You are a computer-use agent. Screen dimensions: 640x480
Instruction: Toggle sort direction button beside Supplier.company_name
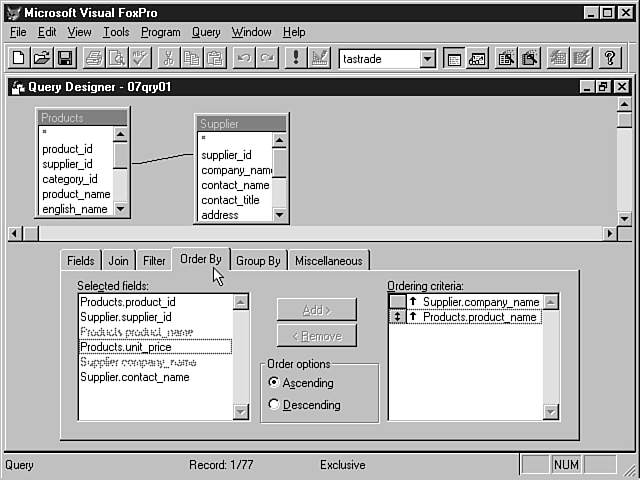click(x=398, y=302)
